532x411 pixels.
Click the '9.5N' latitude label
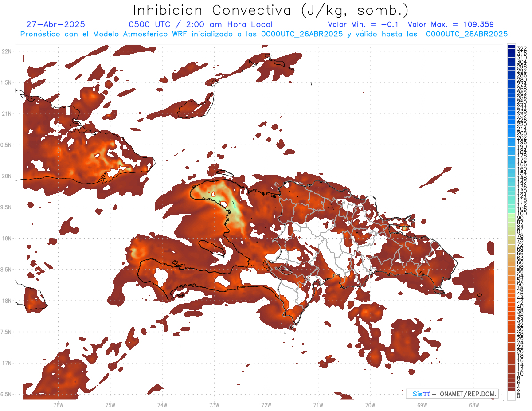7,207
